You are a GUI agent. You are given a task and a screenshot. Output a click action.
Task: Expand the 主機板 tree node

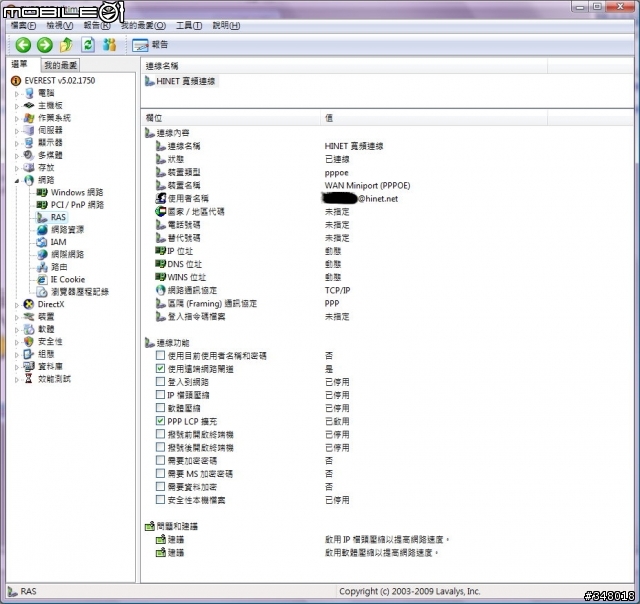coord(17,106)
